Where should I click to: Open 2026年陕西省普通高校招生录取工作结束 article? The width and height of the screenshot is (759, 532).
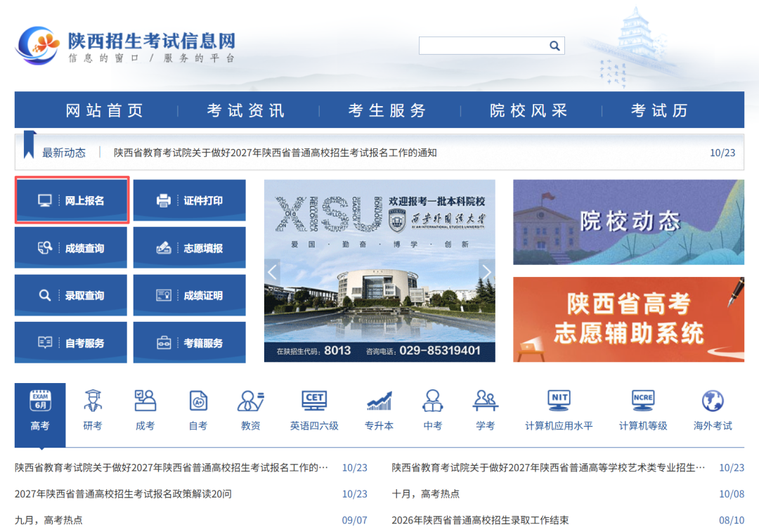[x=480, y=520]
